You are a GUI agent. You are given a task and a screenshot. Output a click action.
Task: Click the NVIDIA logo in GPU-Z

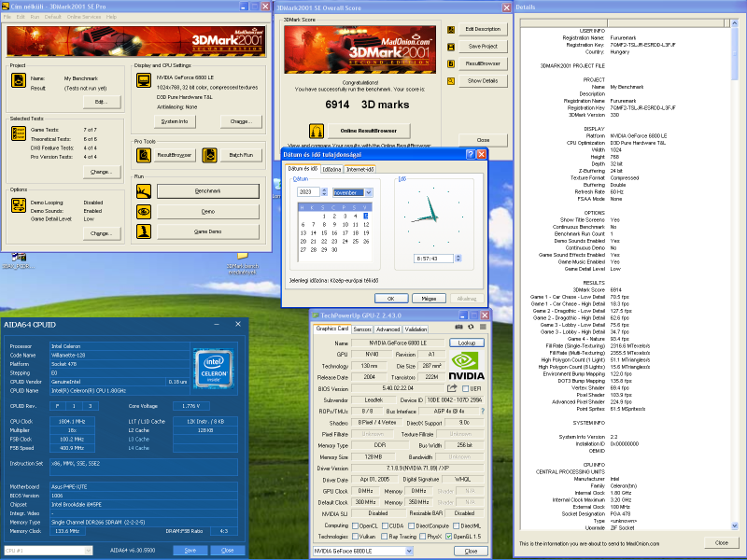466,366
